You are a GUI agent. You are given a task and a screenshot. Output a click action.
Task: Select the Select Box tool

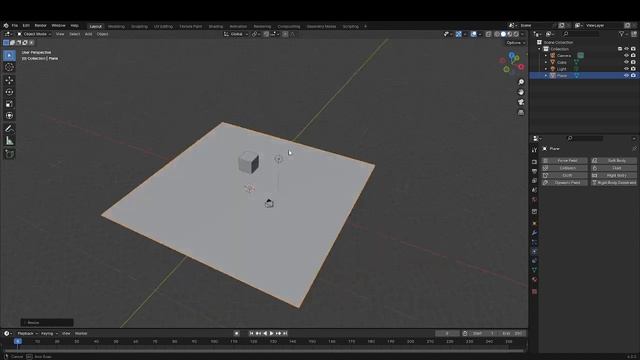(9, 55)
